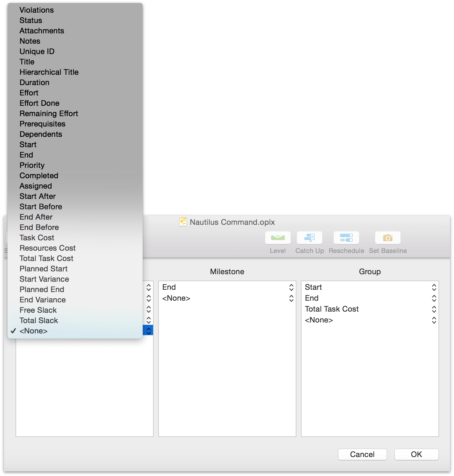Choose Title from the popup menu
Viewport: 454px width, 476px height.
tap(75, 62)
